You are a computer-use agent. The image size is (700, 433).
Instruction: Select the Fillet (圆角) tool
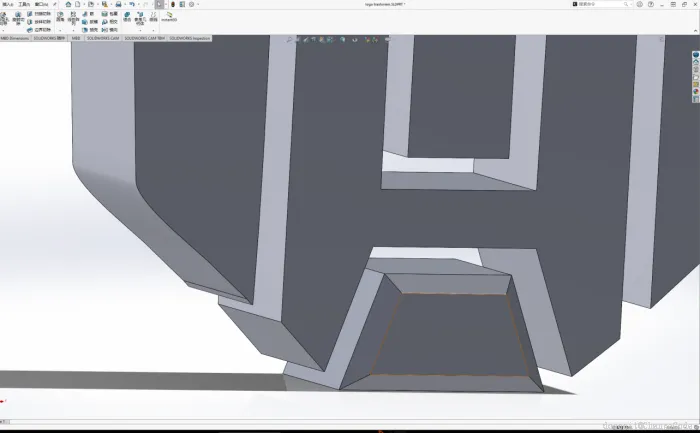60,17
